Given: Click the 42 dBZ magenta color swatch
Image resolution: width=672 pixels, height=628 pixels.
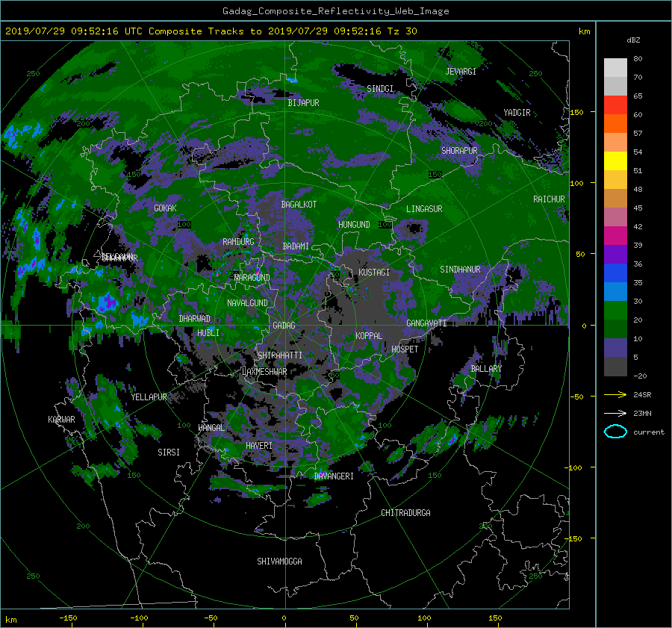Looking at the screenshot, I should pyautogui.click(x=615, y=236).
